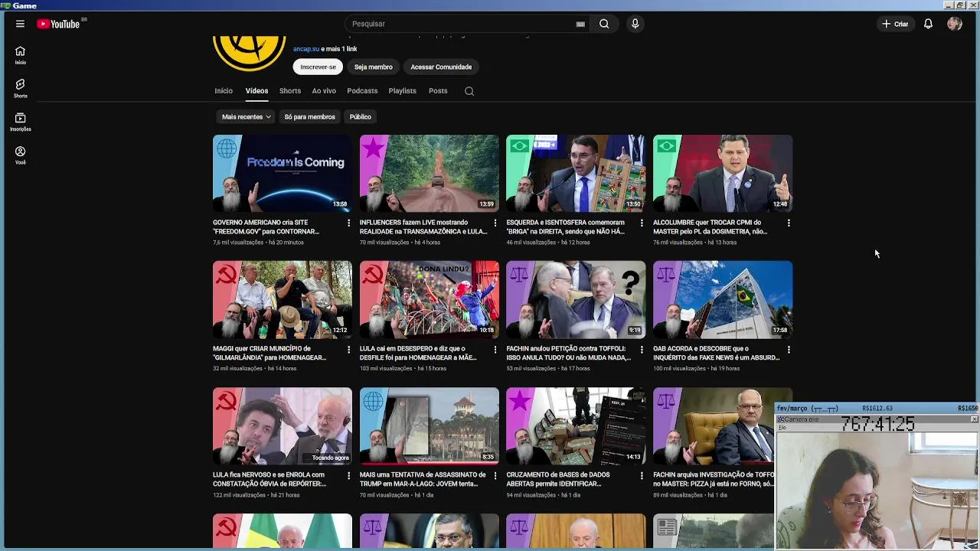Filter by Só para membros chip
The height and width of the screenshot is (551, 980).
[x=309, y=117]
